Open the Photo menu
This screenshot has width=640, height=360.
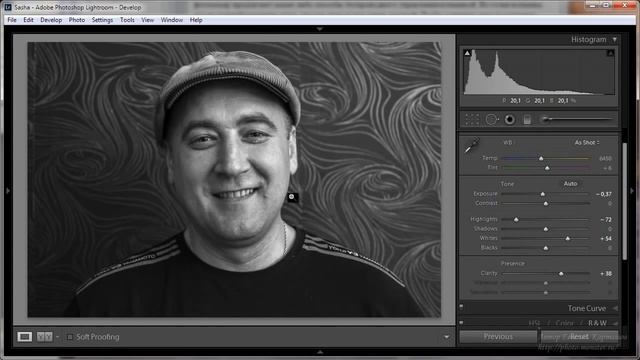tap(77, 20)
